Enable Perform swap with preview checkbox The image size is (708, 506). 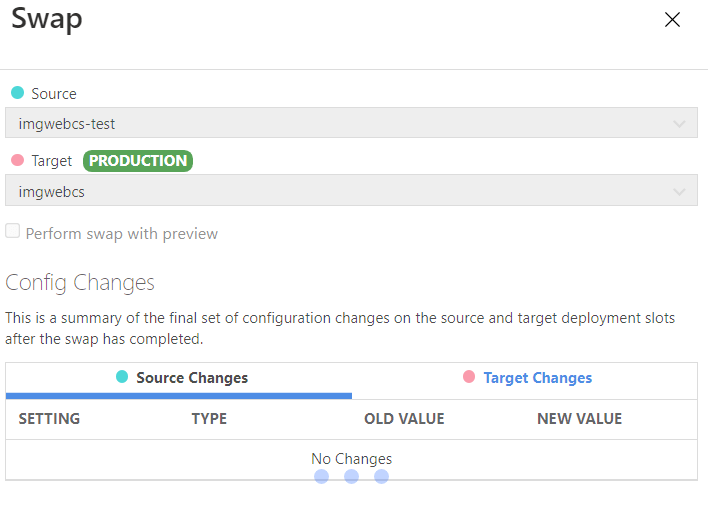point(13,232)
